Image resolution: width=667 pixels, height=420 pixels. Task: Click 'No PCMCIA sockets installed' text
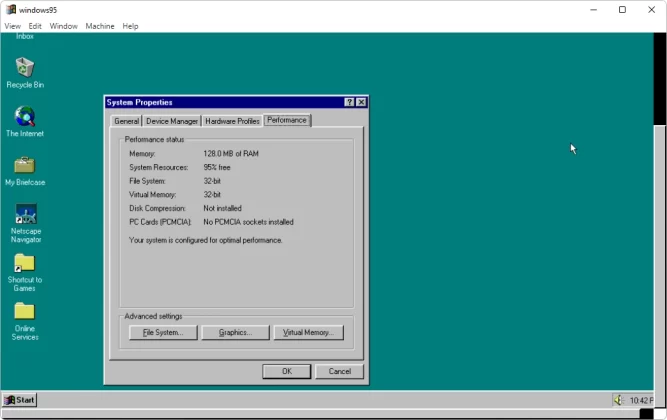pyautogui.click(x=248, y=222)
